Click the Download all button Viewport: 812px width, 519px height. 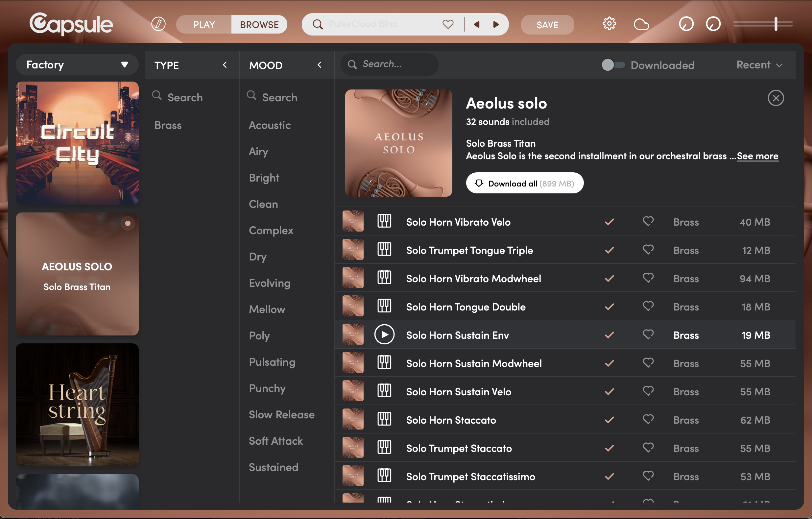pyautogui.click(x=524, y=183)
